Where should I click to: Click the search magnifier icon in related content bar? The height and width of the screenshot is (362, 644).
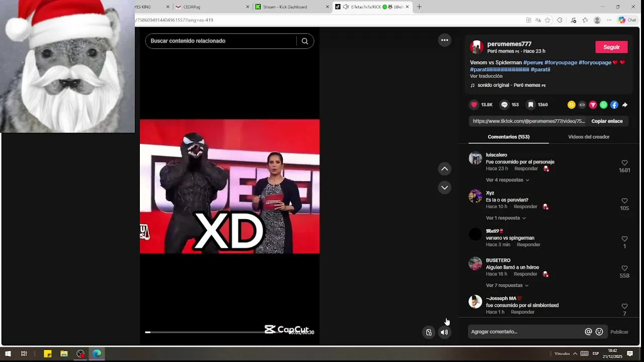pos(305,41)
